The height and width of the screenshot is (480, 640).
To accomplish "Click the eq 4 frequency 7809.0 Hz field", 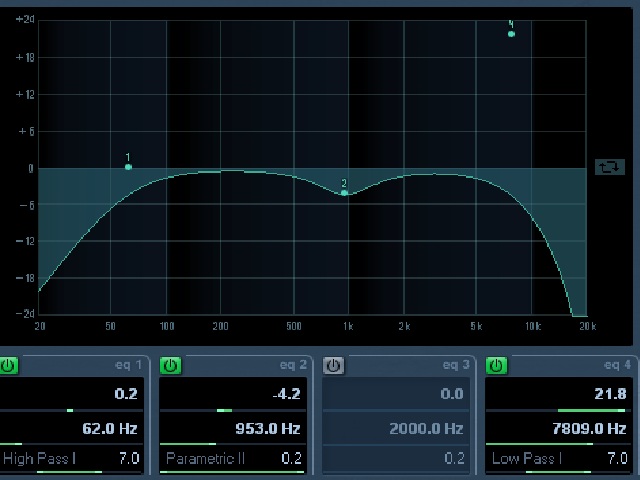I will [589, 429].
